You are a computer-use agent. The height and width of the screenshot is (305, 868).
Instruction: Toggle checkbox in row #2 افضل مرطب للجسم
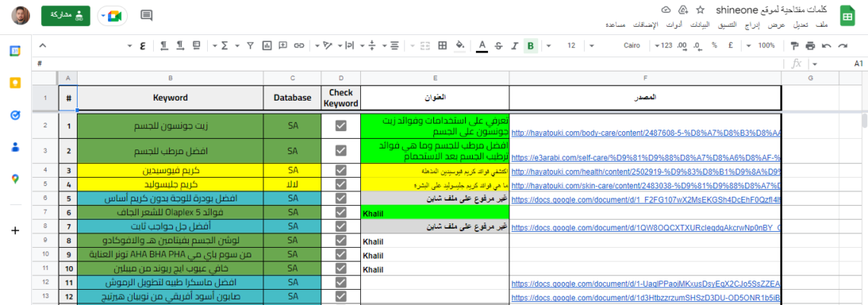click(x=341, y=151)
